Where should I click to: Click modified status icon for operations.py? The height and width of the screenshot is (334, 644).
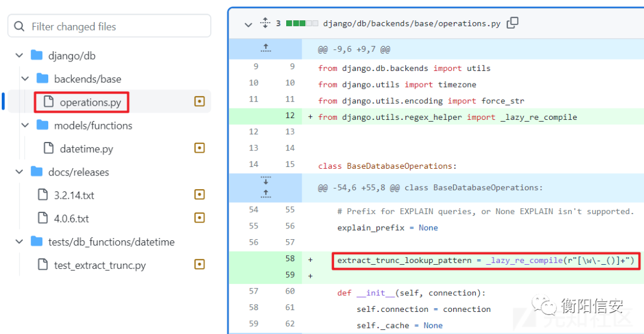point(200,101)
